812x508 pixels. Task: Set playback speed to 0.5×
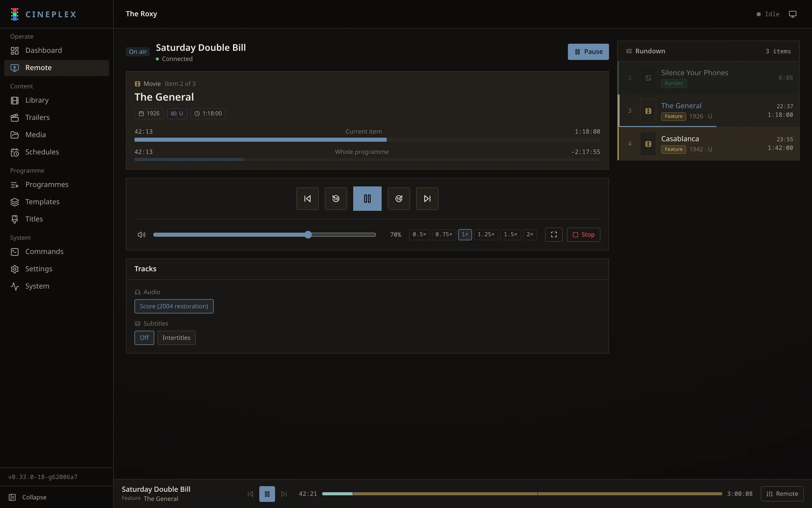(419, 234)
